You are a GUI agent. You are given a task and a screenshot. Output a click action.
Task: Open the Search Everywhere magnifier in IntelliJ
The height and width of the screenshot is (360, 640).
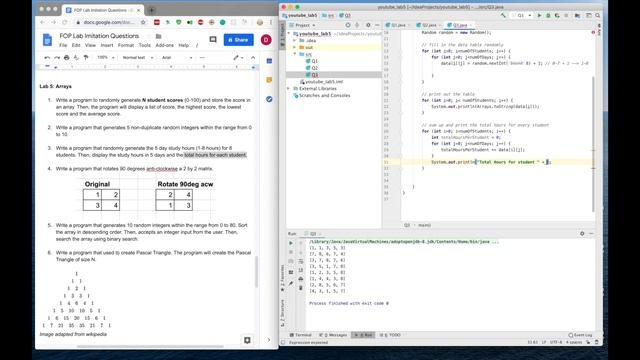(598, 16)
